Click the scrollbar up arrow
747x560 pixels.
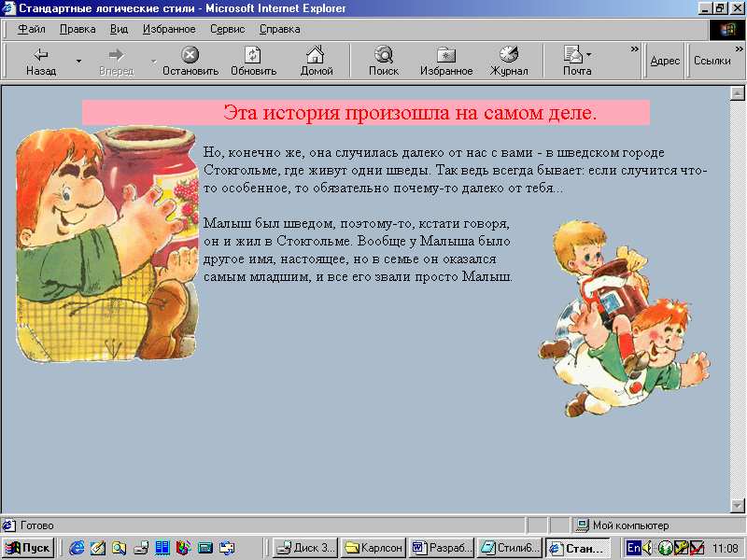(x=737, y=93)
